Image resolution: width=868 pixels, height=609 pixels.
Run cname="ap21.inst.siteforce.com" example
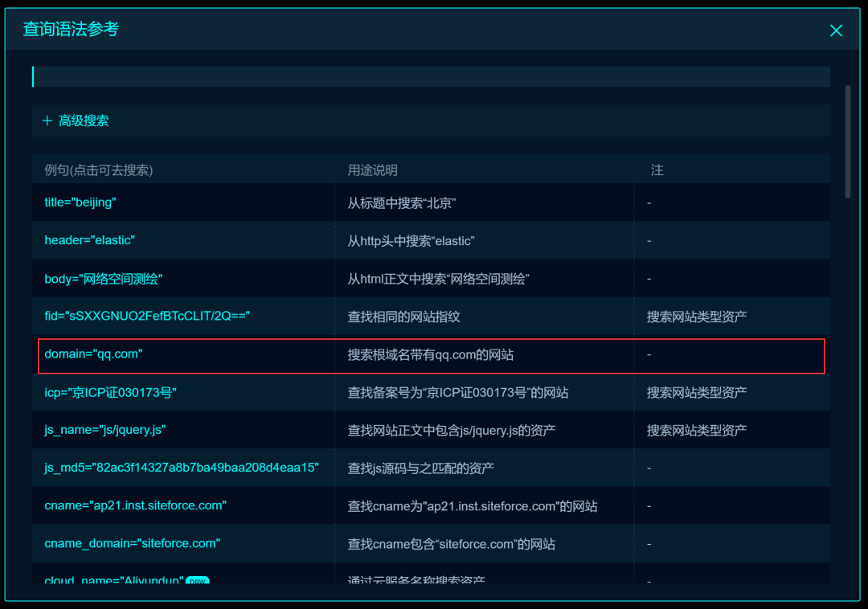point(135,506)
